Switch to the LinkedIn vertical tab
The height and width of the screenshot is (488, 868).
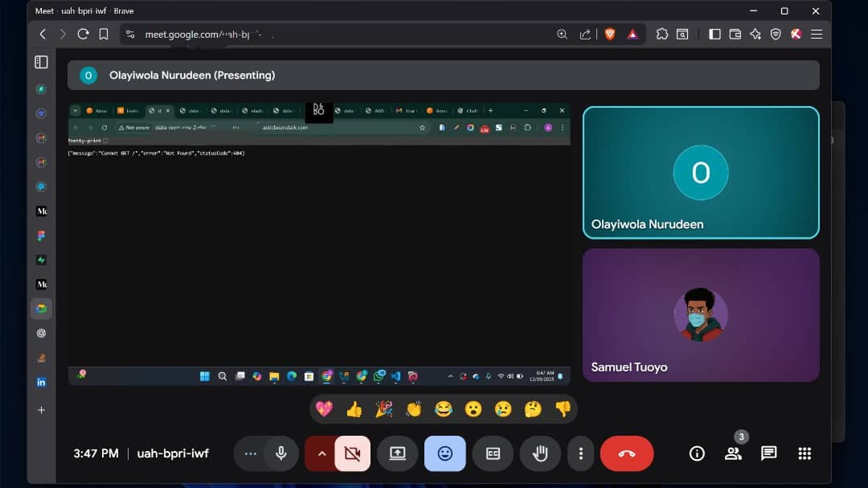pyautogui.click(x=42, y=382)
